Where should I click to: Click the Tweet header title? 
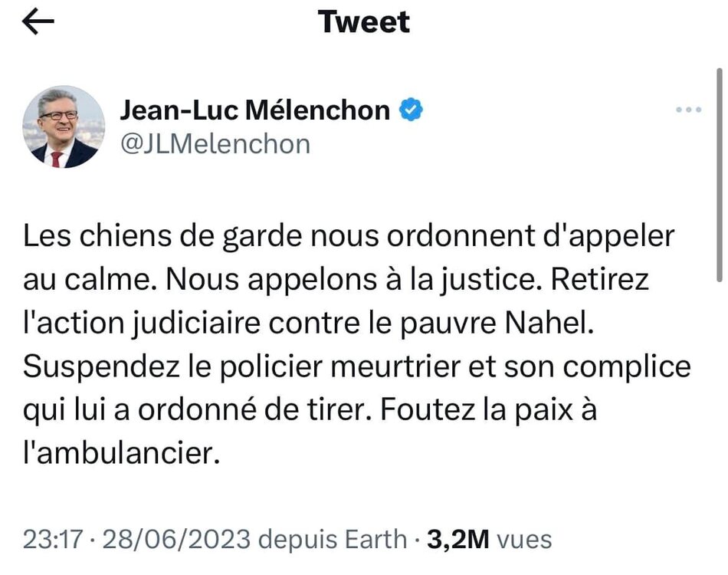[364, 21]
